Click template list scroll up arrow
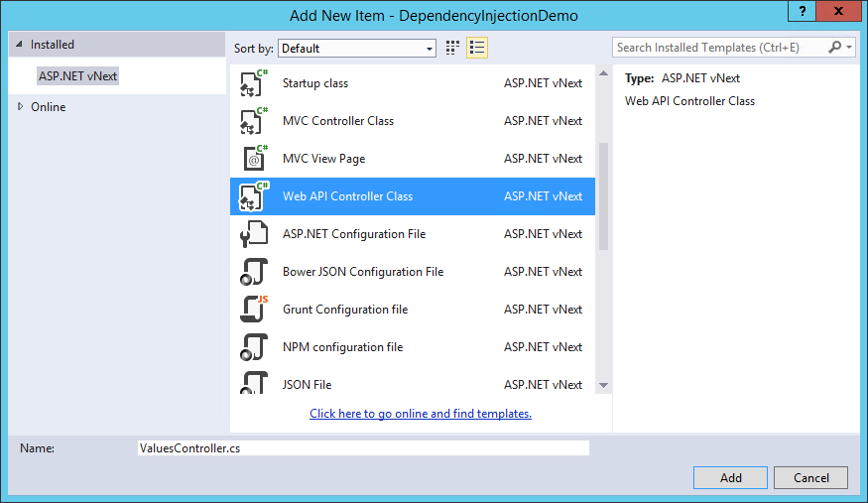The image size is (868, 503). pos(603,73)
